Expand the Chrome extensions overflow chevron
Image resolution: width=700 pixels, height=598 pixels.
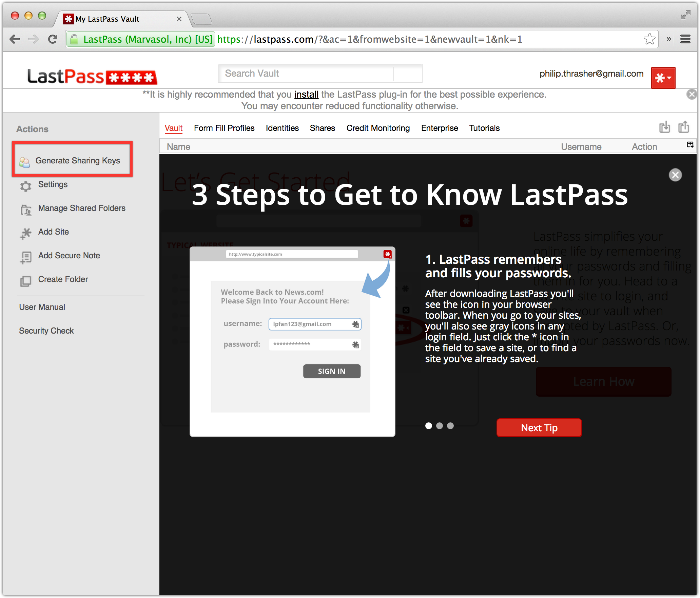669,39
